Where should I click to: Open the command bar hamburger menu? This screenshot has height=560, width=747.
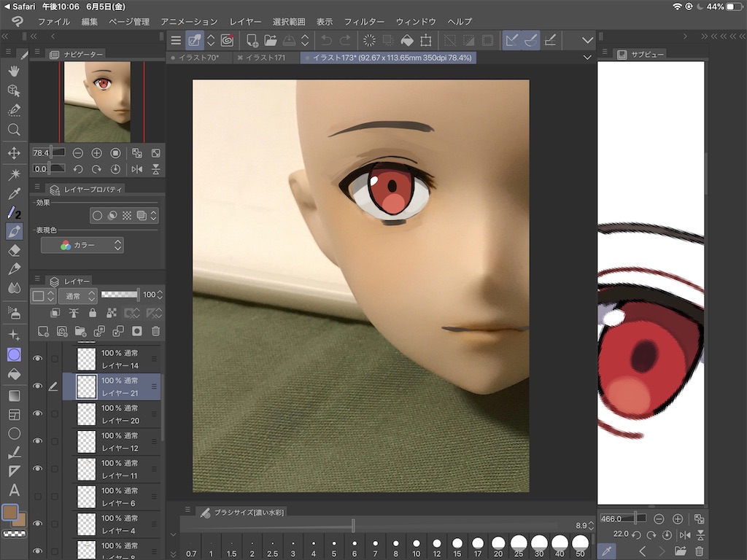176,41
